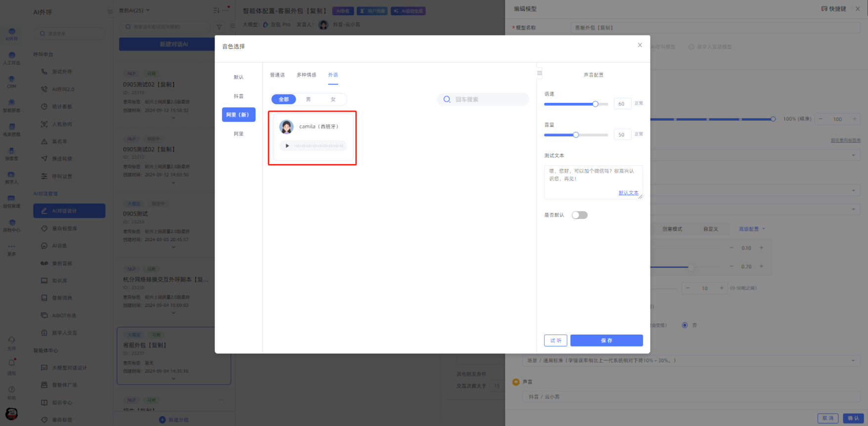Open 通知 bell icon in left rail
The width and height of the screenshot is (868, 426).
pyautogui.click(x=11, y=363)
